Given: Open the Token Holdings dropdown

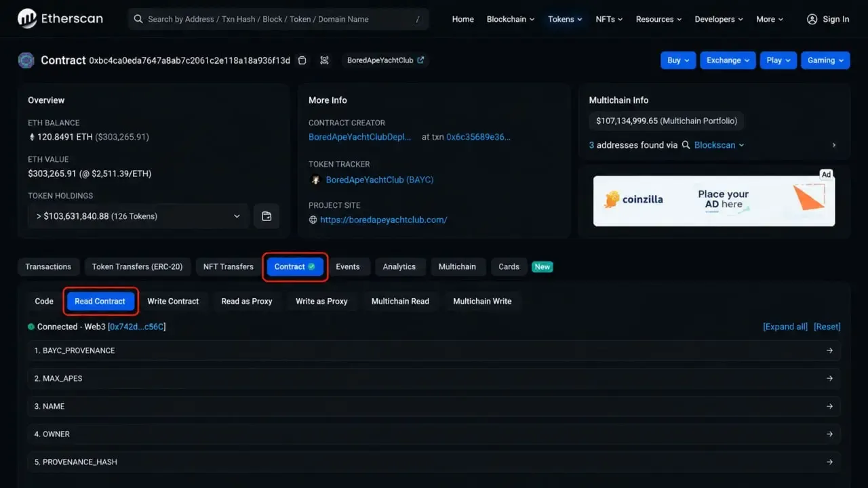Looking at the screenshot, I should pyautogui.click(x=138, y=216).
